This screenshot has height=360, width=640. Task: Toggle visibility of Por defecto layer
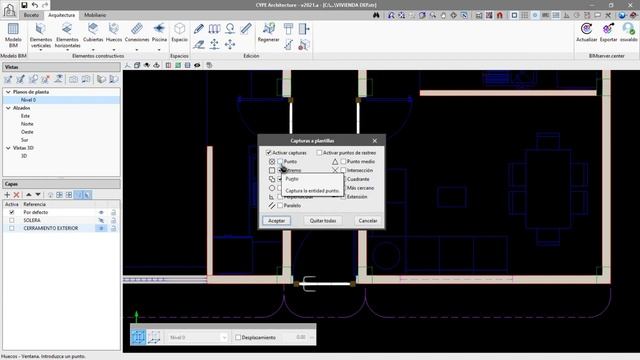click(x=101, y=212)
